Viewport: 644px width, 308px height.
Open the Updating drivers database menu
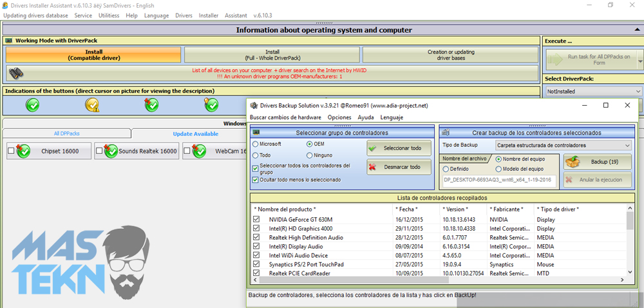(35, 15)
